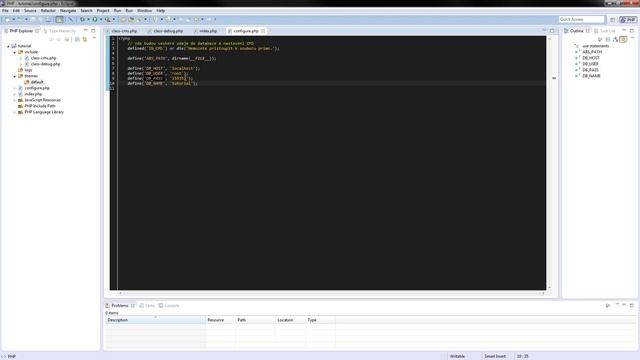Screen dimensions: 640x360
Task: Select DB_HOST in the Outline
Action: coord(591,58)
